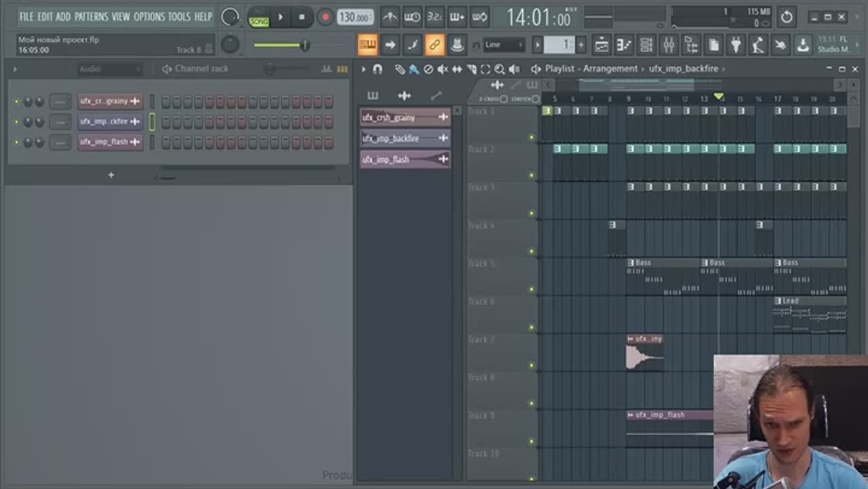Expand the Channel rack options arrow
Image resolution: width=868 pixels, height=489 pixels.
[x=15, y=69]
